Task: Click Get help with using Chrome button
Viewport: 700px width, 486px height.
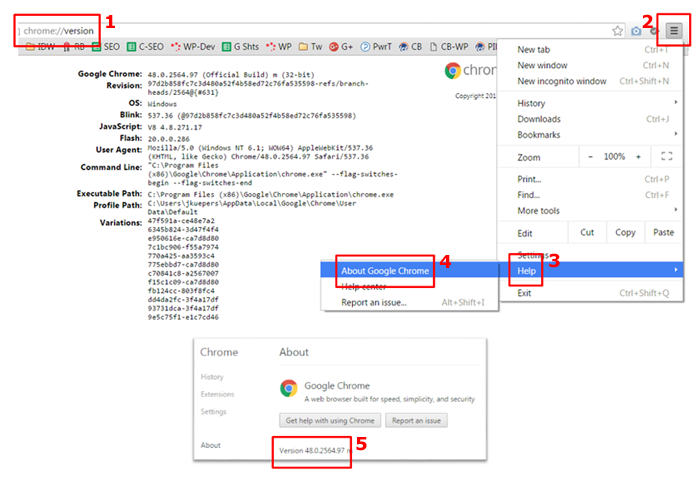Action: click(329, 421)
